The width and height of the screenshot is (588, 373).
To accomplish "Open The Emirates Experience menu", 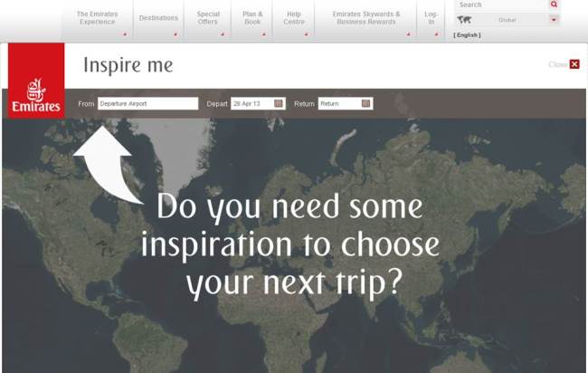I will click(x=97, y=18).
